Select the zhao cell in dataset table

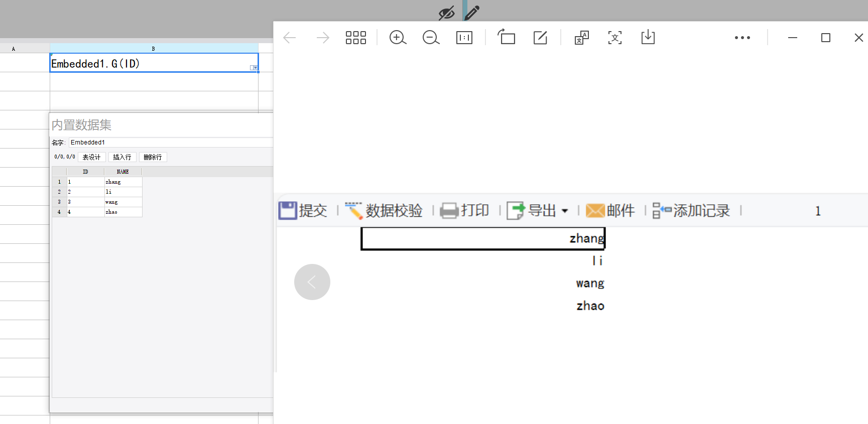tap(123, 212)
